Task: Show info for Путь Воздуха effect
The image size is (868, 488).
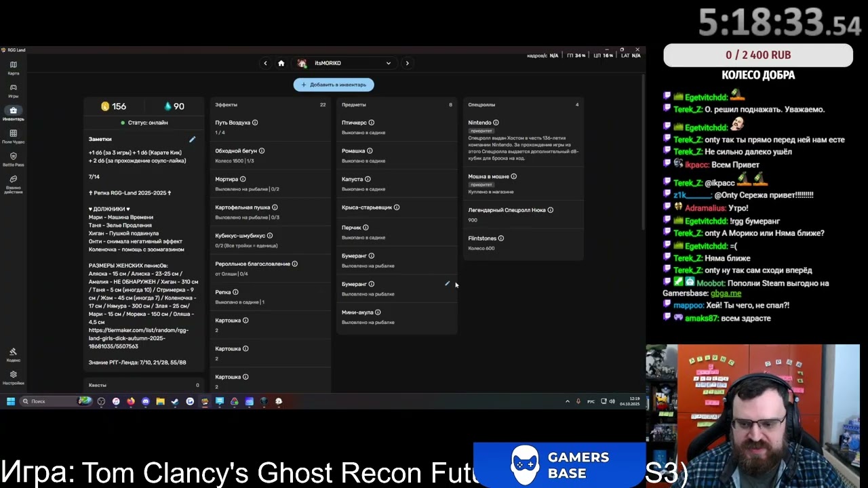Action: (255, 123)
